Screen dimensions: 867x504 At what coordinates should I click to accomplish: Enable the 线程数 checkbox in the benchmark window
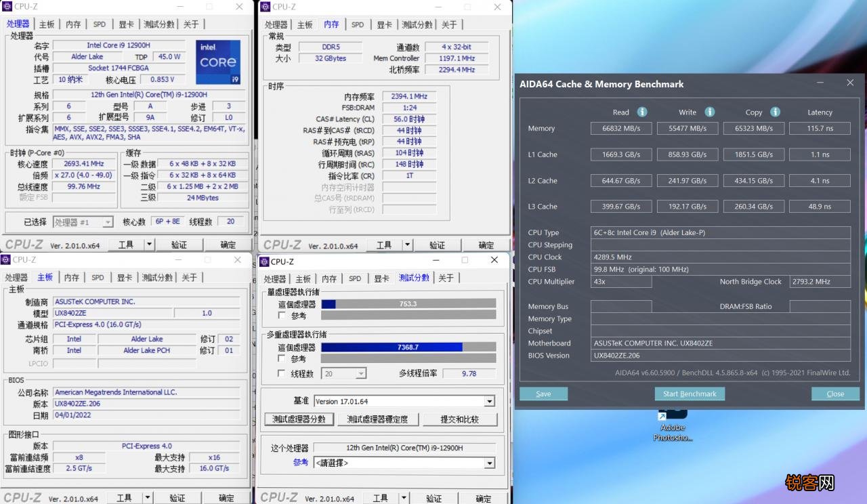click(282, 373)
